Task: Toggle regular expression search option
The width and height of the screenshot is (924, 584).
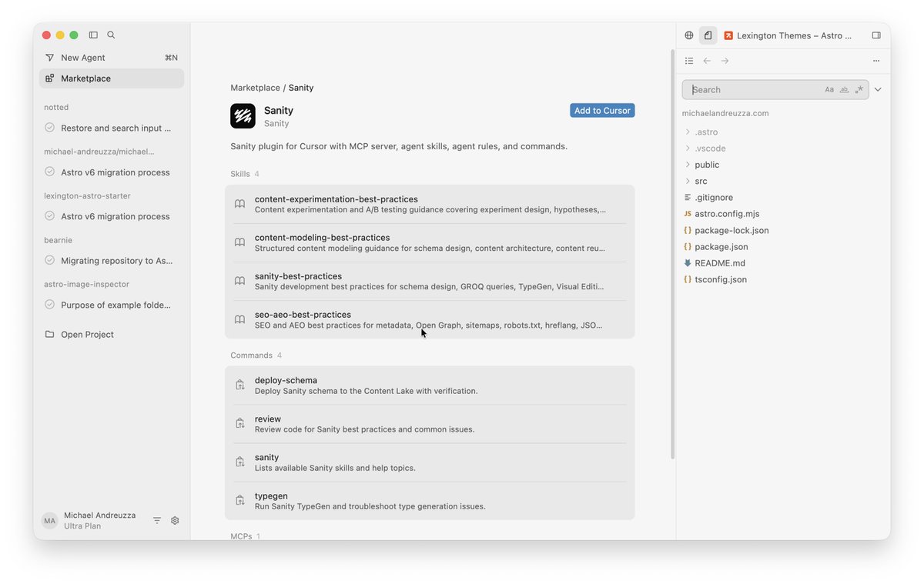Action: 859,90
